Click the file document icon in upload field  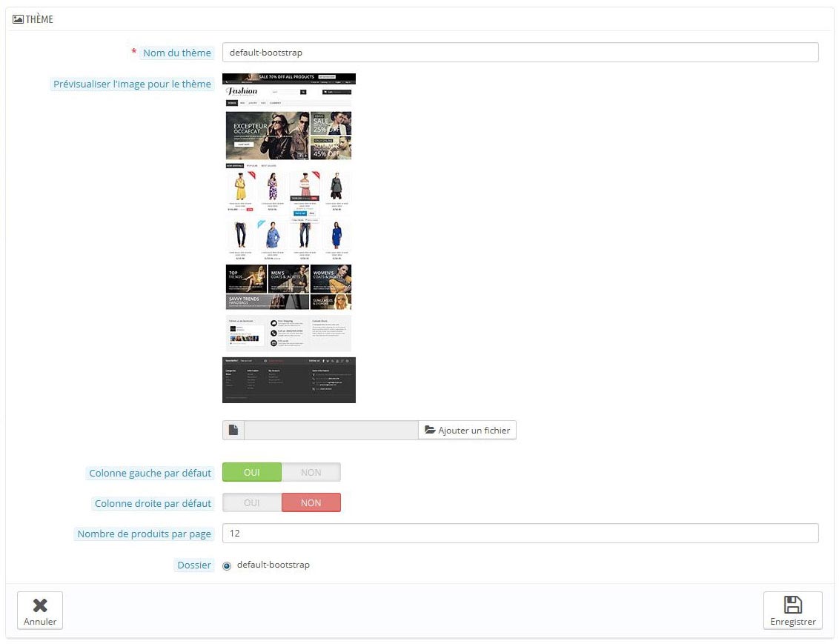[x=233, y=430]
